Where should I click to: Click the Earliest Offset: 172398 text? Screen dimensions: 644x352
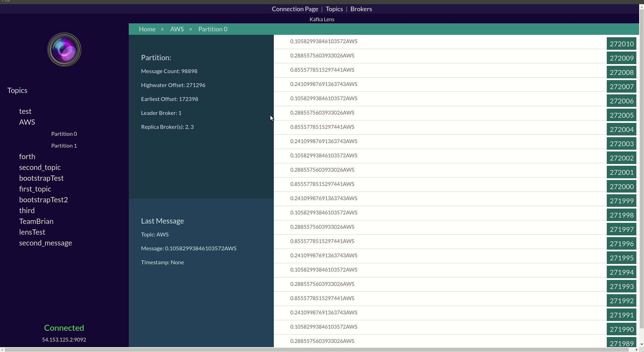click(169, 99)
